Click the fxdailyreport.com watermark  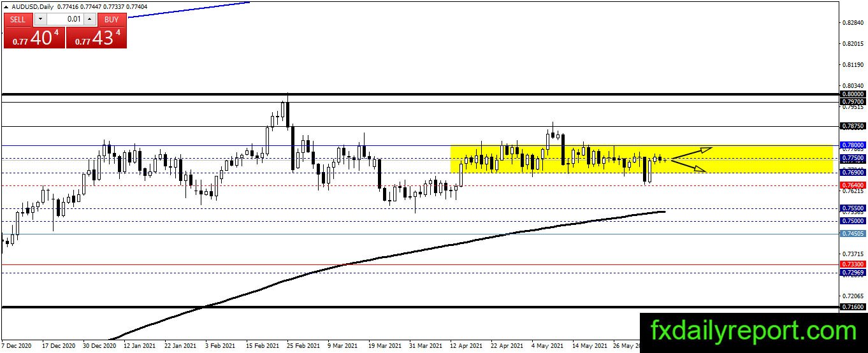pyautogui.click(x=754, y=331)
